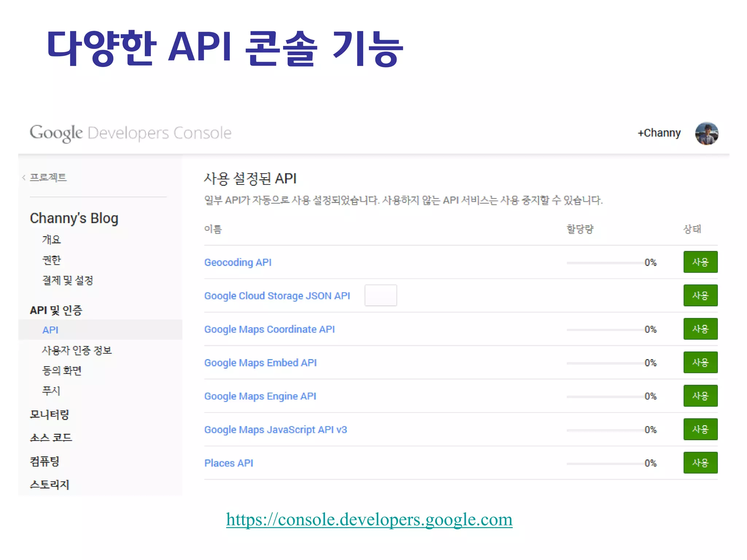Viewport: 747px width, 560px height.
Task: Open 사용자 인증 정보 in the sidebar
Action: click(x=77, y=350)
